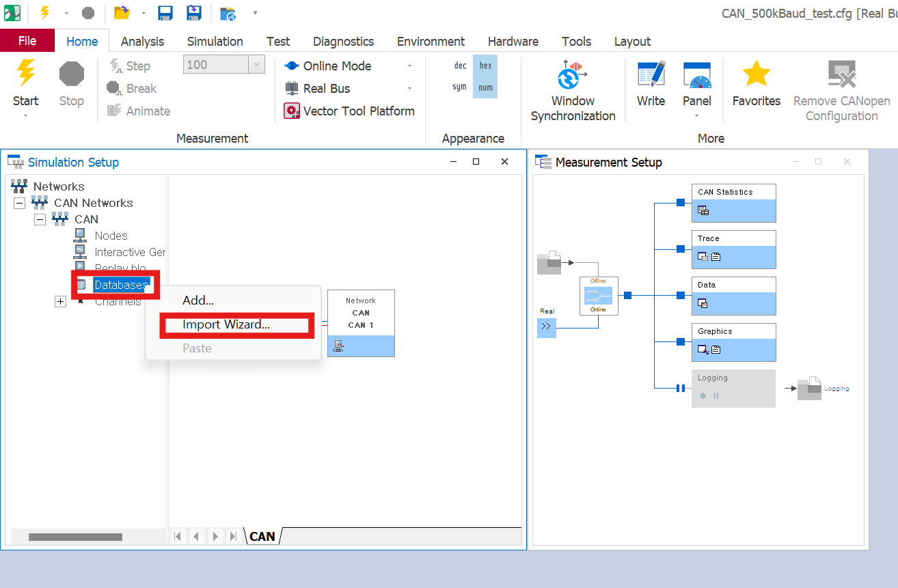Image resolution: width=898 pixels, height=588 pixels.
Task: Click the offline source file icon in Measurement Setup
Action: coord(549,263)
